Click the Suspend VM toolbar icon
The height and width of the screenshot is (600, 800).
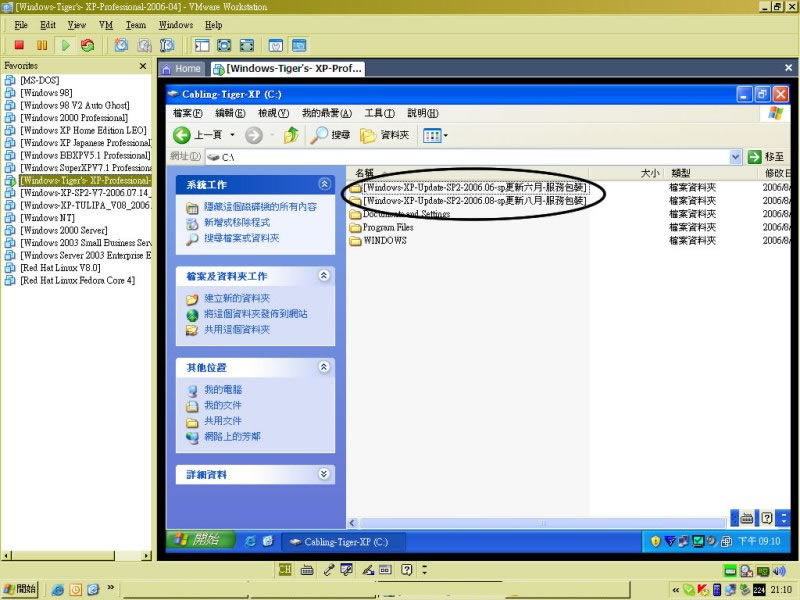(x=42, y=45)
